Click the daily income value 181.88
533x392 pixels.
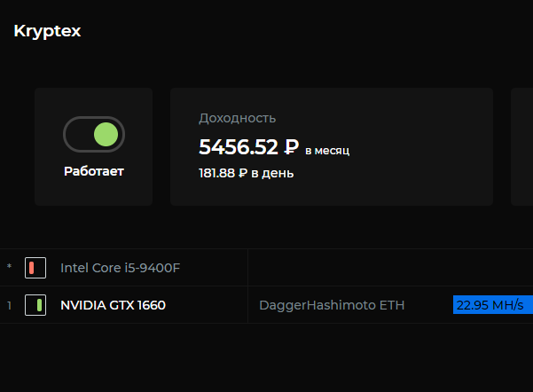point(217,173)
